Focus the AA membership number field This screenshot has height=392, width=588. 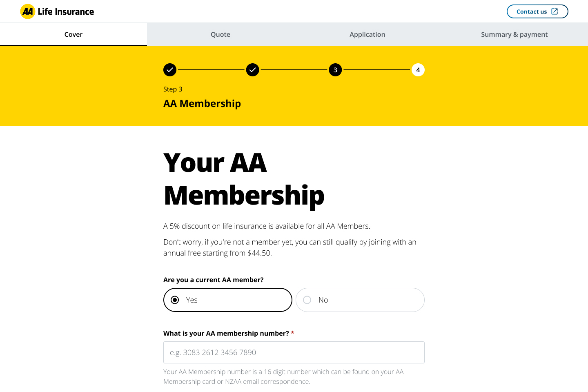pos(294,352)
